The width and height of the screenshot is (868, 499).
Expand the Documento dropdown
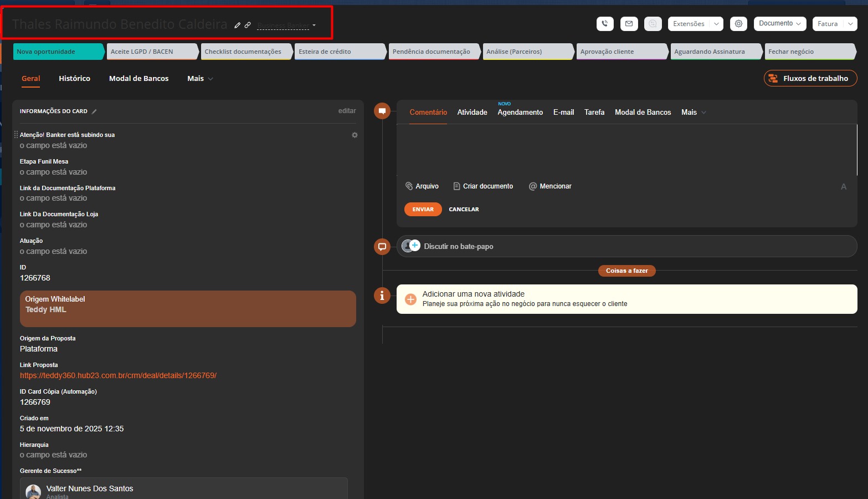click(x=779, y=24)
